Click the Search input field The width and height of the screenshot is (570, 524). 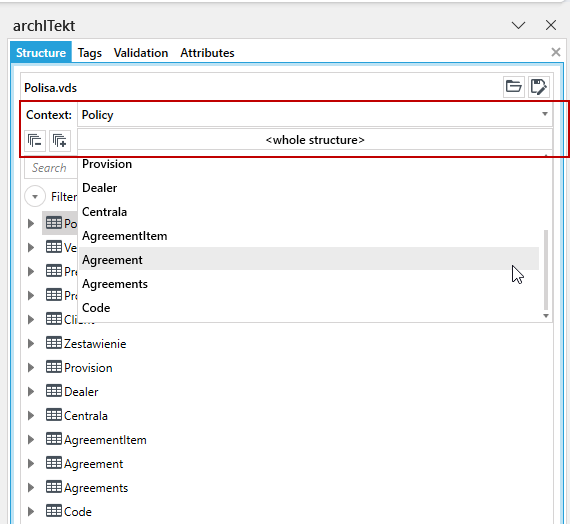click(51, 168)
